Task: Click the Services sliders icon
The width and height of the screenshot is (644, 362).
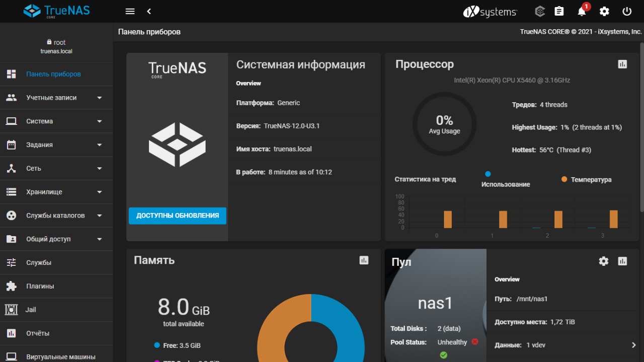Action: pos(11,262)
